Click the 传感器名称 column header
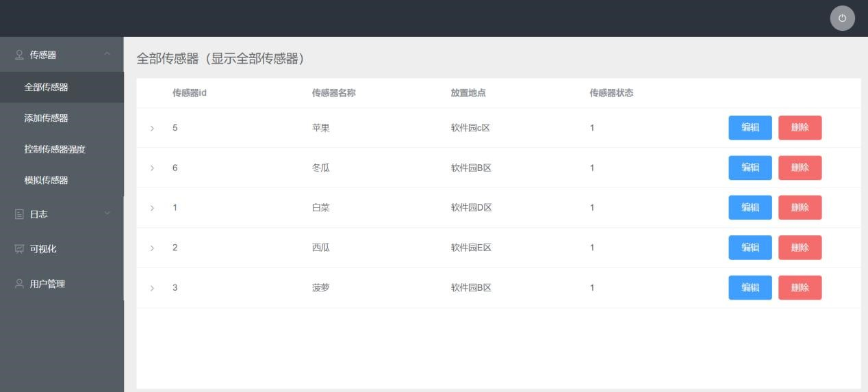The image size is (868, 392). click(333, 93)
